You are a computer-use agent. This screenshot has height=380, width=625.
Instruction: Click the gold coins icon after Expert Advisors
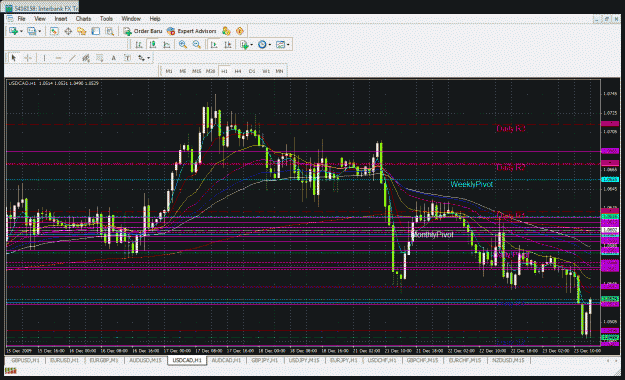(x=226, y=31)
